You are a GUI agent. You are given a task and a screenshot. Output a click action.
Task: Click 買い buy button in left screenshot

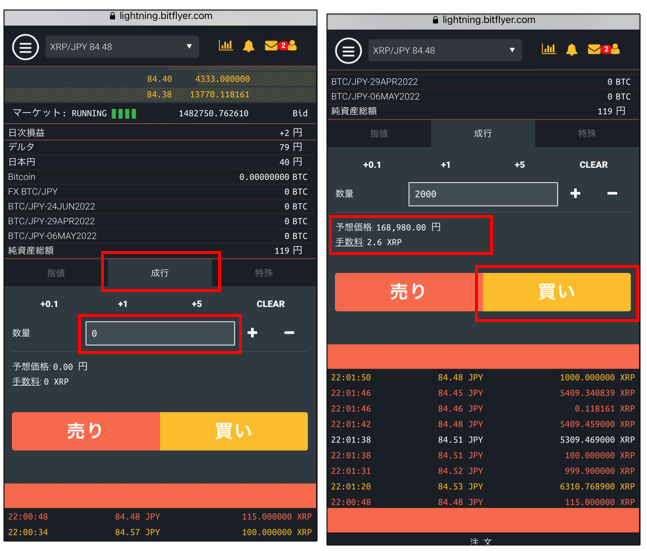point(234,431)
